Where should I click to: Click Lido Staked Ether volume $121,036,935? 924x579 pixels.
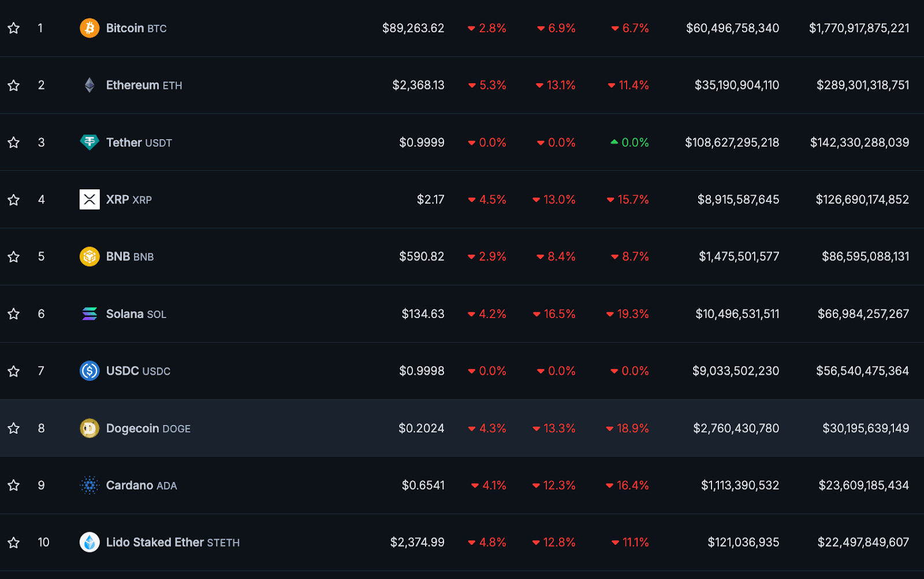click(x=743, y=543)
